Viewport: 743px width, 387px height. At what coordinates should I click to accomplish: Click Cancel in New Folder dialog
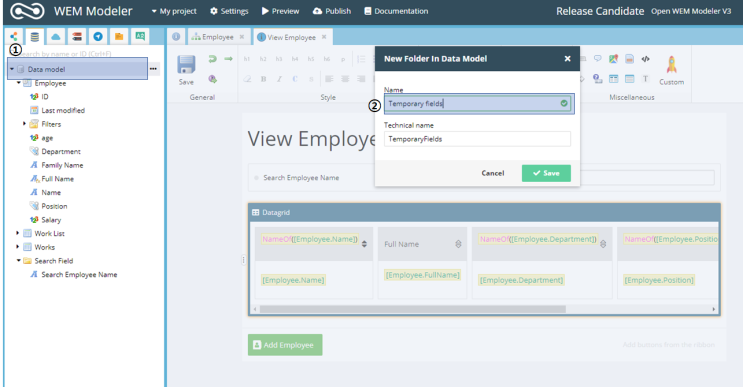tap(493, 173)
